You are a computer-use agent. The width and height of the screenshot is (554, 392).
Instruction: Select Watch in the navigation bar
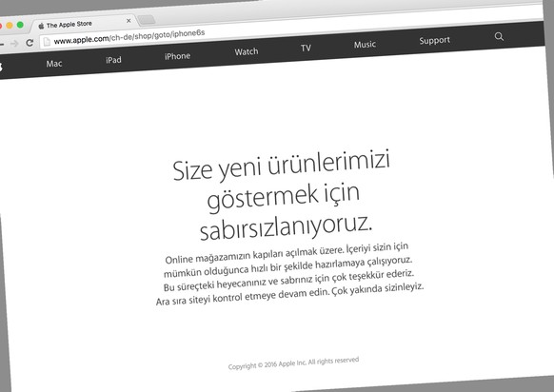tap(247, 52)
